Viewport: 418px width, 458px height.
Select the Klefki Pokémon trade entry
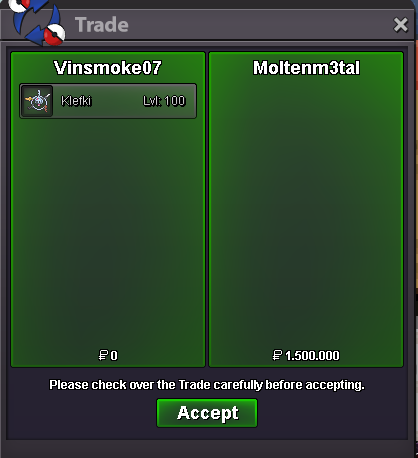108,101
